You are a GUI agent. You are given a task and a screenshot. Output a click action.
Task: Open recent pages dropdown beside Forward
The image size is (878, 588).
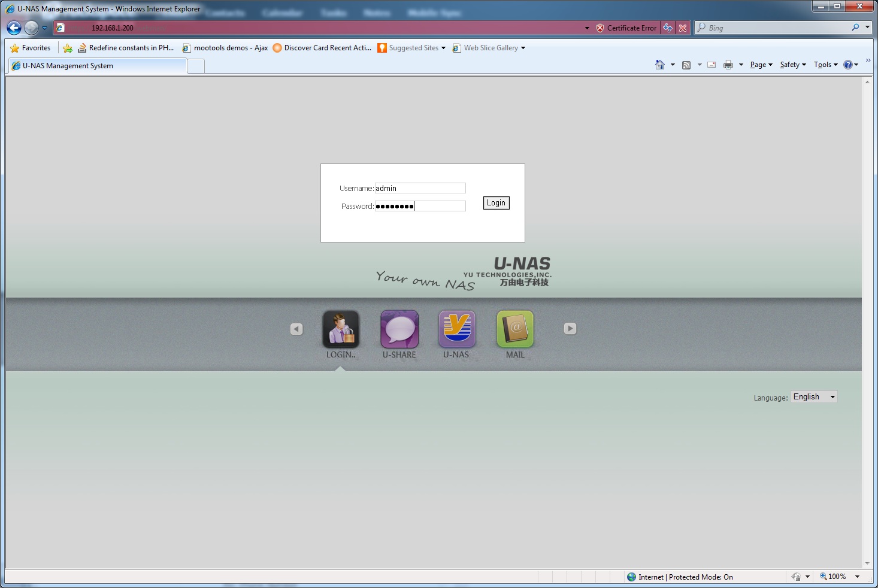pos(44,28)
